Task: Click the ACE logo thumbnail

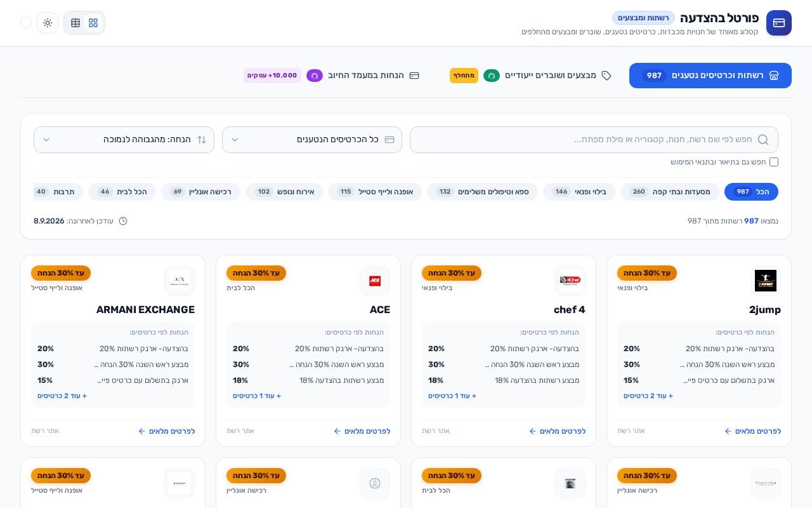Action: [375, 281]
